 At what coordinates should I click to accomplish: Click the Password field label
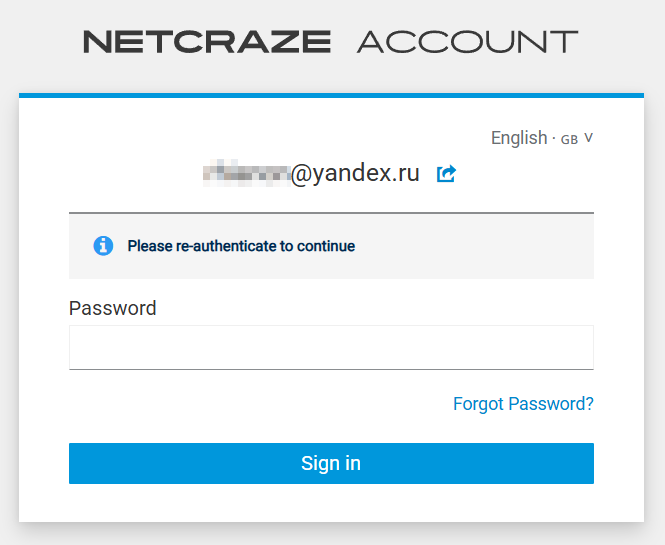(x=113, y=308)
